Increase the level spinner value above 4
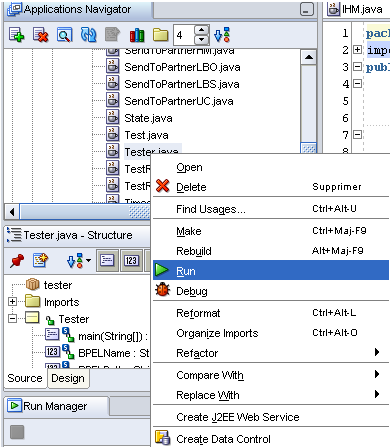Image resolution: width=390 pixels, height=447 pixels. [201, 31]
